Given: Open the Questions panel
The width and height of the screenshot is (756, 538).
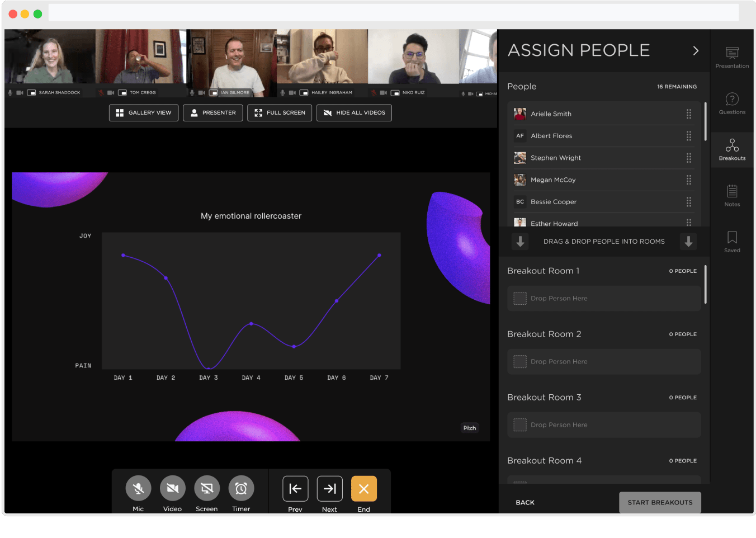Looking at the screenshot, I should [x=732, y=103].
